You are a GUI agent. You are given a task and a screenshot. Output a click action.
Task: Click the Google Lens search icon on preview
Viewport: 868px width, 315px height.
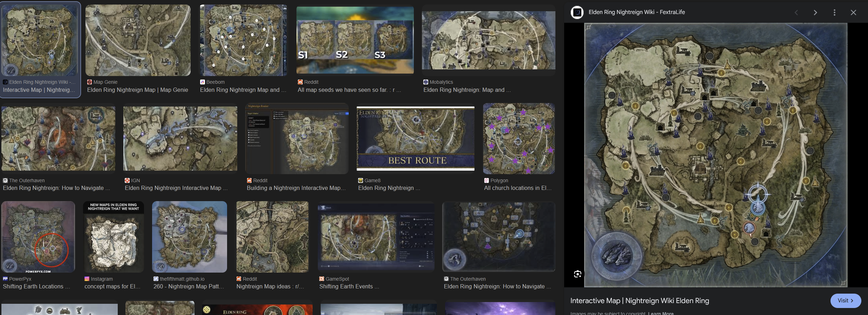(577, 274)
